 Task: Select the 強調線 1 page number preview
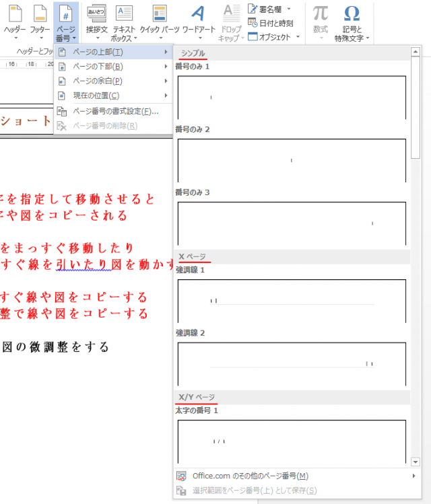[292, 301]
